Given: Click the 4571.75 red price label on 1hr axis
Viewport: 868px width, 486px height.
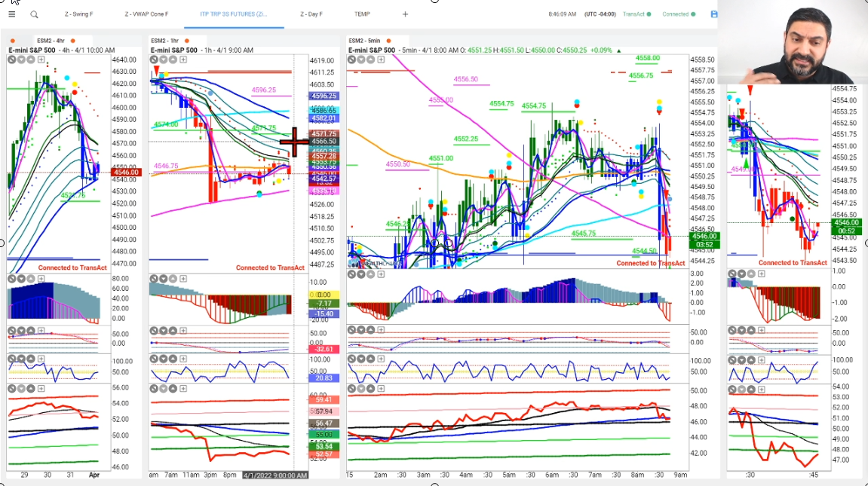Looking at the screenshot, I should [x=324, y=134].
